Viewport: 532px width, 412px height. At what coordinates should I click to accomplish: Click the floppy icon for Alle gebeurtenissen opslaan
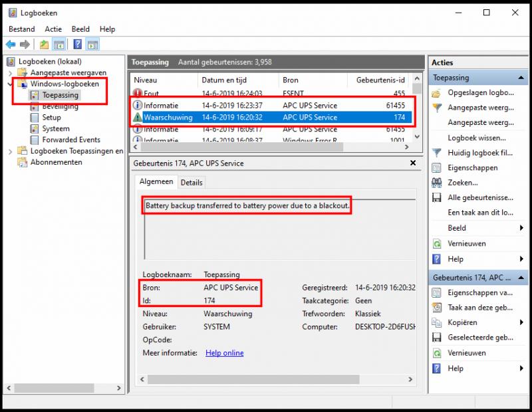click(x=436, y=198)
